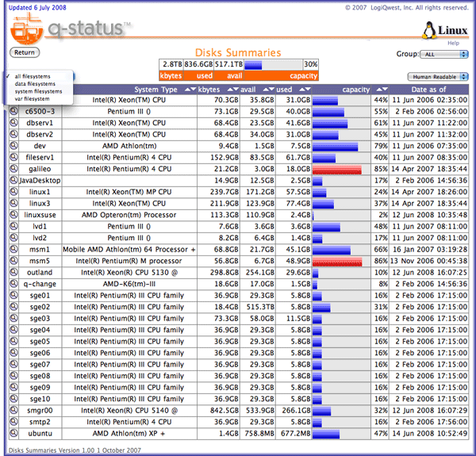The height and width of the screenshot is (456, 476).
Task: Click the galileo red capacity bar
Action: tap(337, 170)
